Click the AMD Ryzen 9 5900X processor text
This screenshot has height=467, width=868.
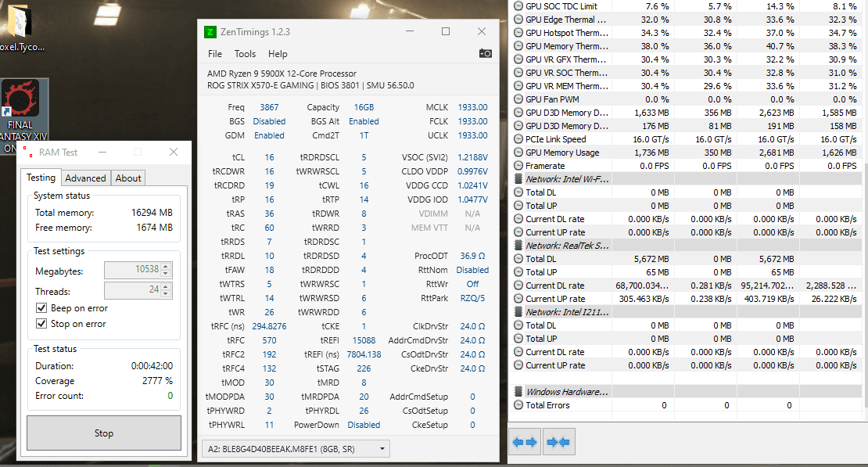(x=282, y=73)
